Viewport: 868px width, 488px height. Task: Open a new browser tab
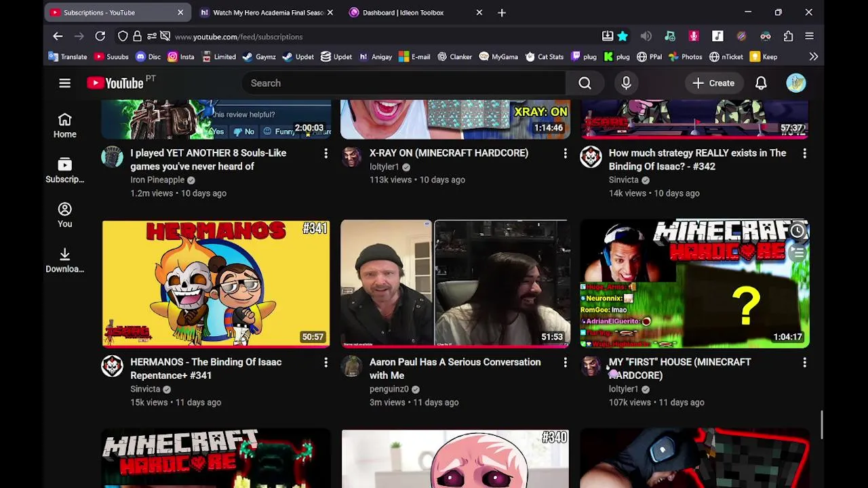502,12
